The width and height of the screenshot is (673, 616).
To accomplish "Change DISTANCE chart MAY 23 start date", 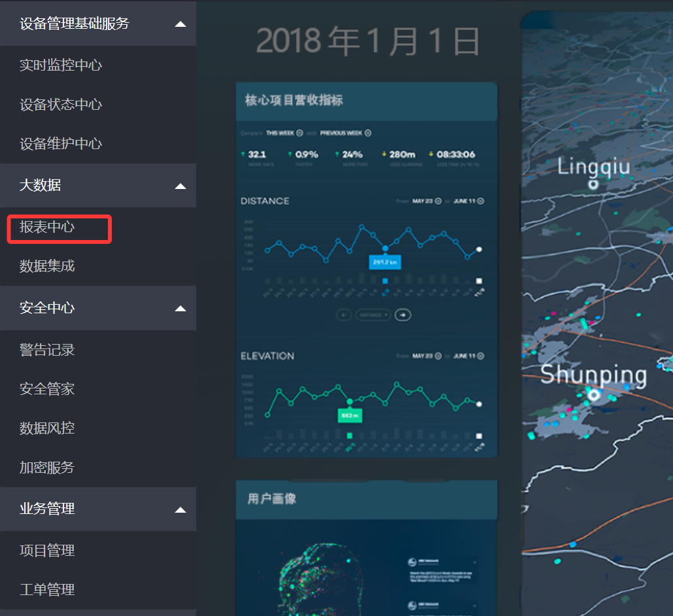I will (x=426, y=201).
